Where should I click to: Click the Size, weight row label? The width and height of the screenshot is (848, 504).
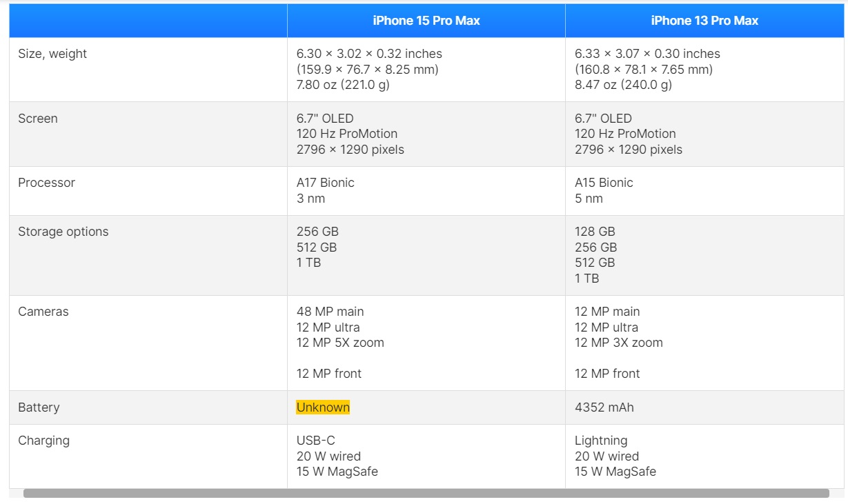(52, 54)
